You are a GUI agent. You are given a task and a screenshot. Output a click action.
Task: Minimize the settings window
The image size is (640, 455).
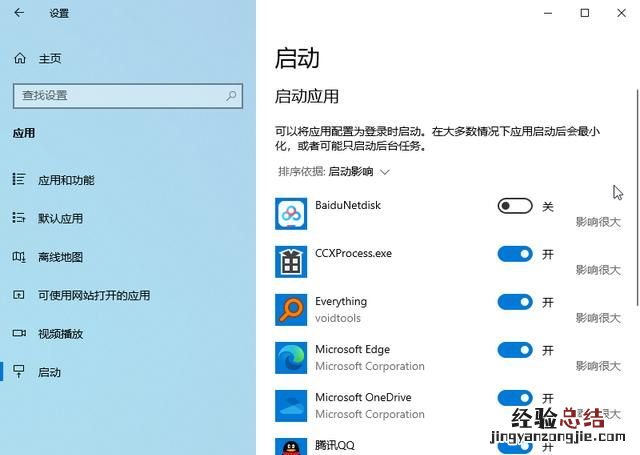(548, 13)
